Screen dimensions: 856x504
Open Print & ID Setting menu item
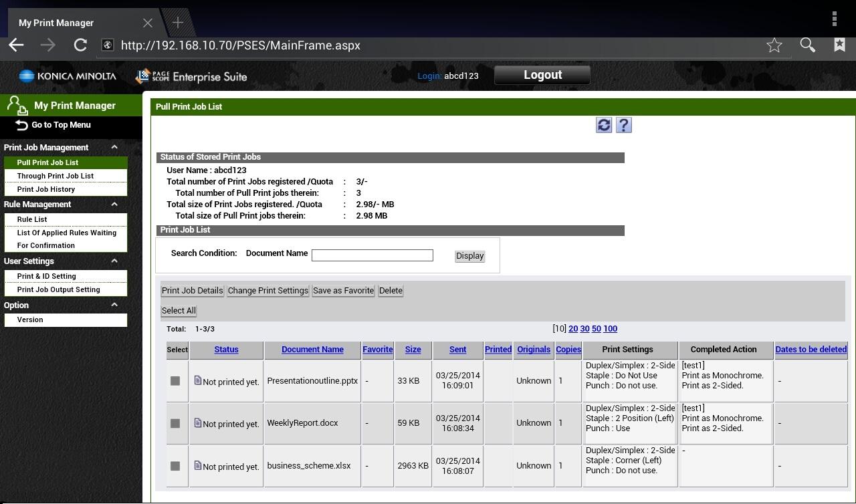tap(66, 276)
